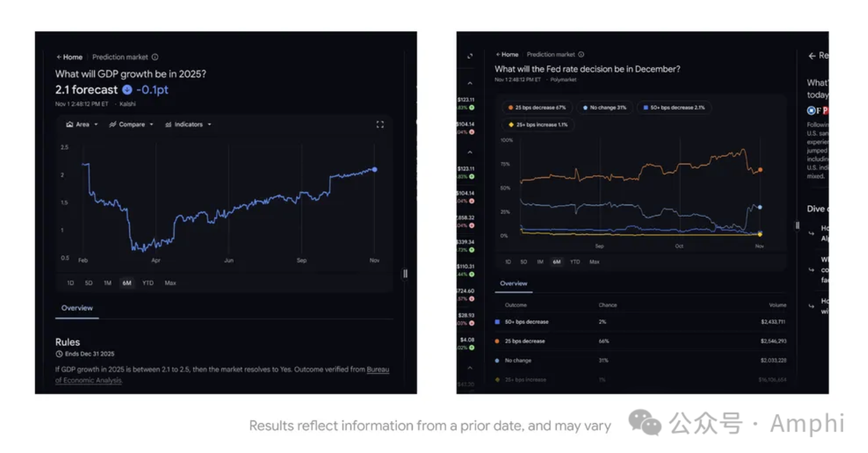Open the Area chart type dropdown
Image resolution: width=868 pixels, height=453 pixels.
coord(82,125)
